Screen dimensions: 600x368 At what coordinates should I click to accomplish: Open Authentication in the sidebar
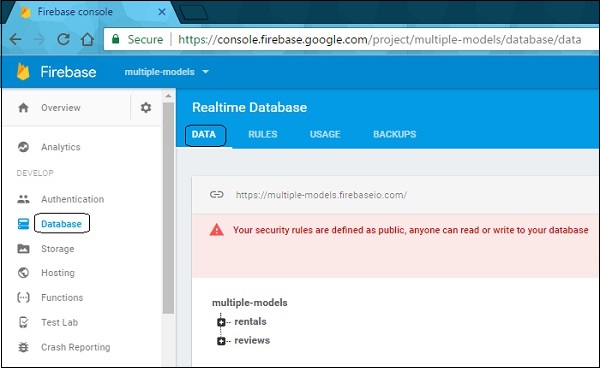click(73, 199)
